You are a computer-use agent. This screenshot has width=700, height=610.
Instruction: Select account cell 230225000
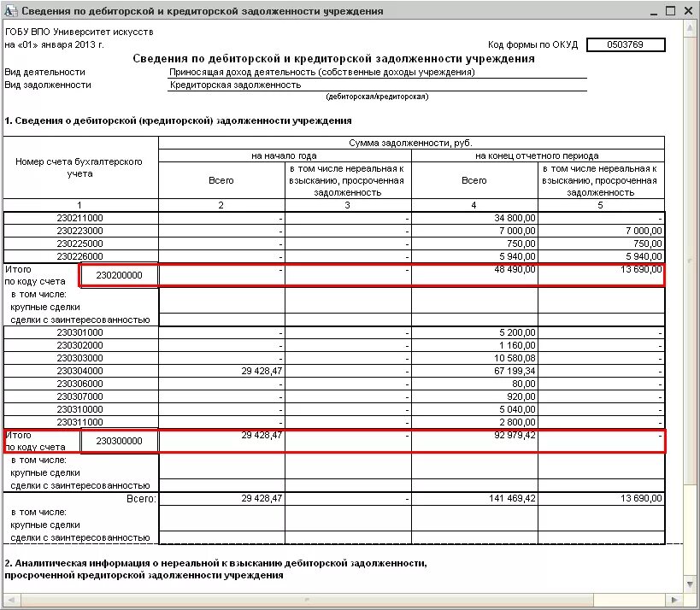[80, 243]
